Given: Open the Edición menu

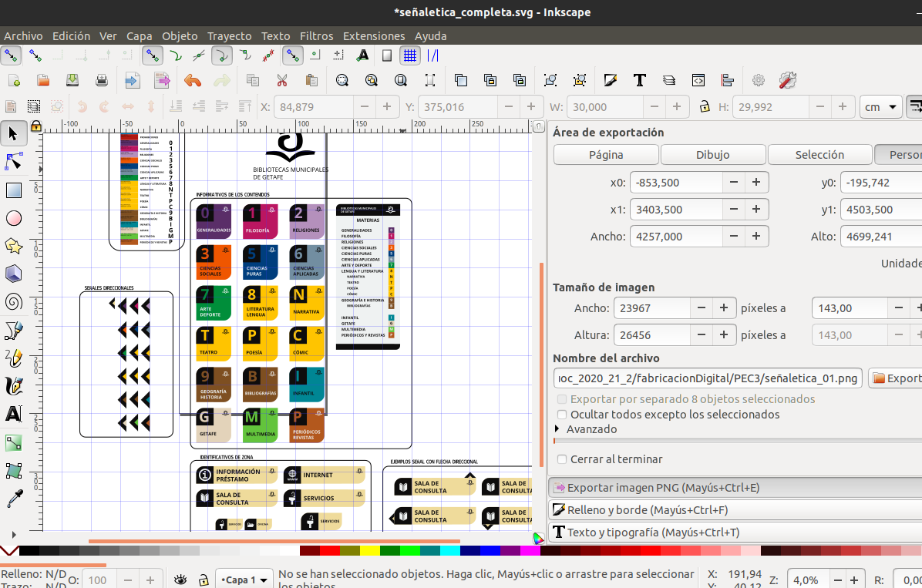Looking at the screenshot, I should coord(71,36).
